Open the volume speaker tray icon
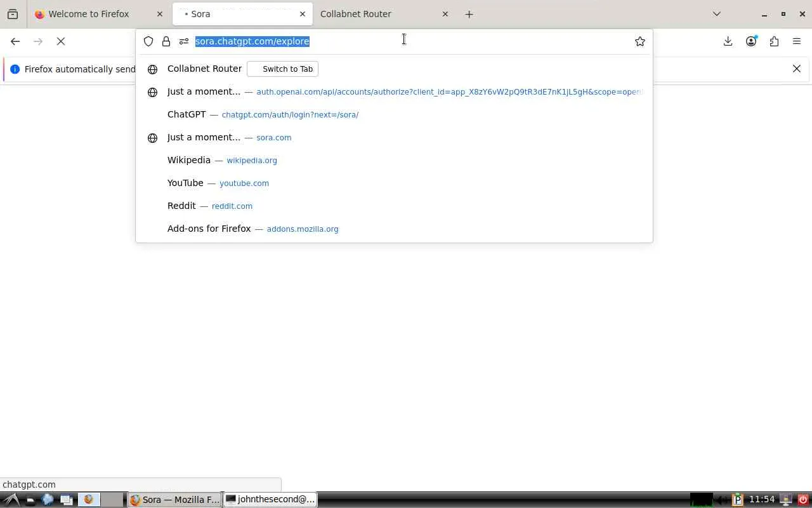Screen dimensions: 812x508 click(x=722, y=500)
